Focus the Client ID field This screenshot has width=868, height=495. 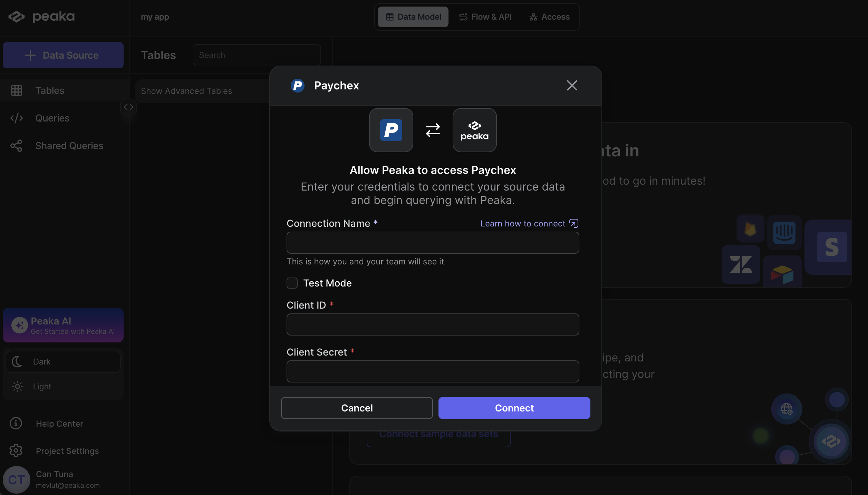(x=433, y=324)
